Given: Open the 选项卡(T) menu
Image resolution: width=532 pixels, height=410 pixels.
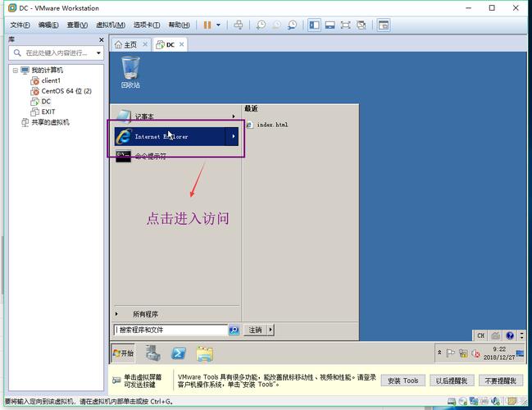Looking at the screenshot, I should [x=147, y=25].
